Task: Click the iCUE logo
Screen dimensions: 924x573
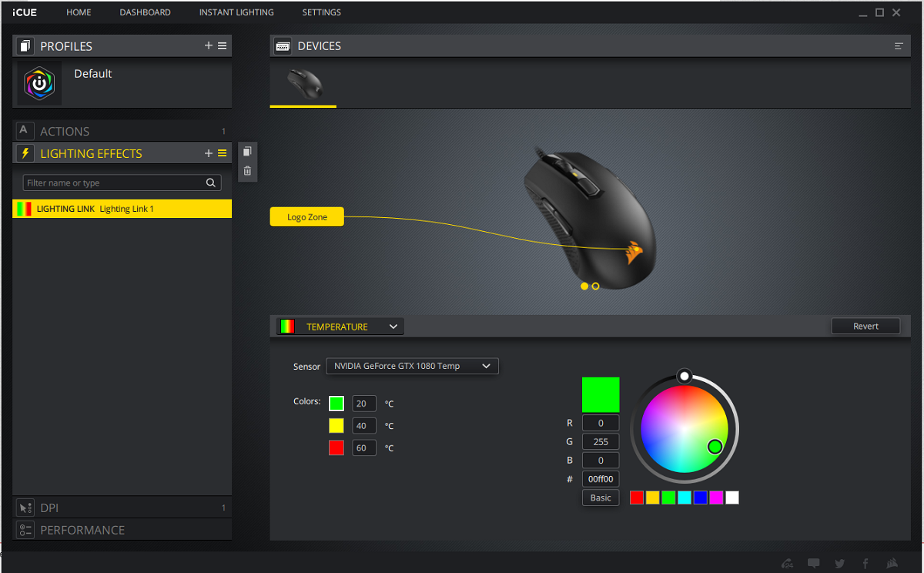Action: pos(25,12)
